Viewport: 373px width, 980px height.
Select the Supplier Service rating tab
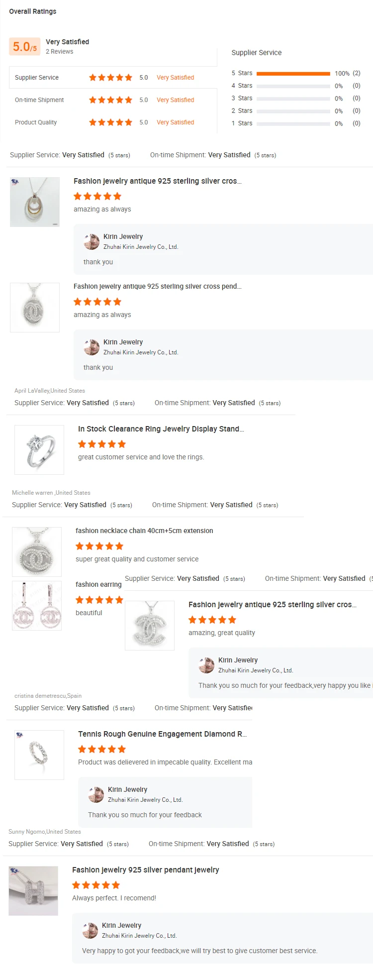point(37,78)
